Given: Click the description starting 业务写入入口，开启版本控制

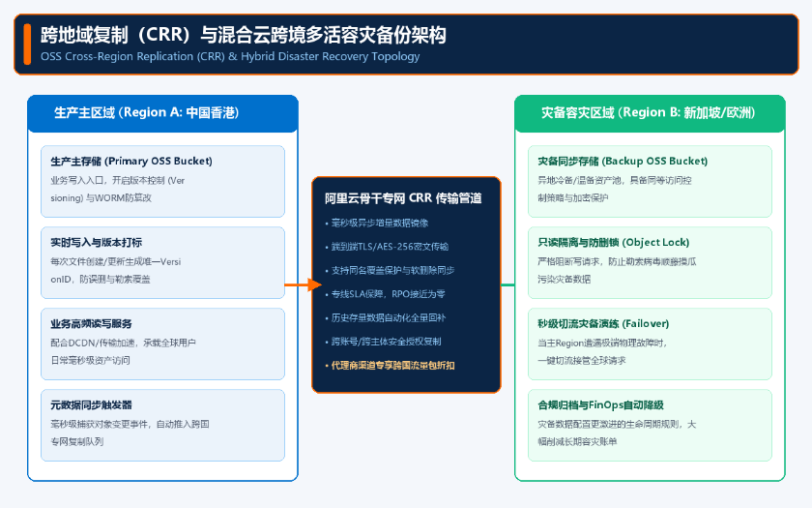Looking at the screenshot, I should coord(118,190).
